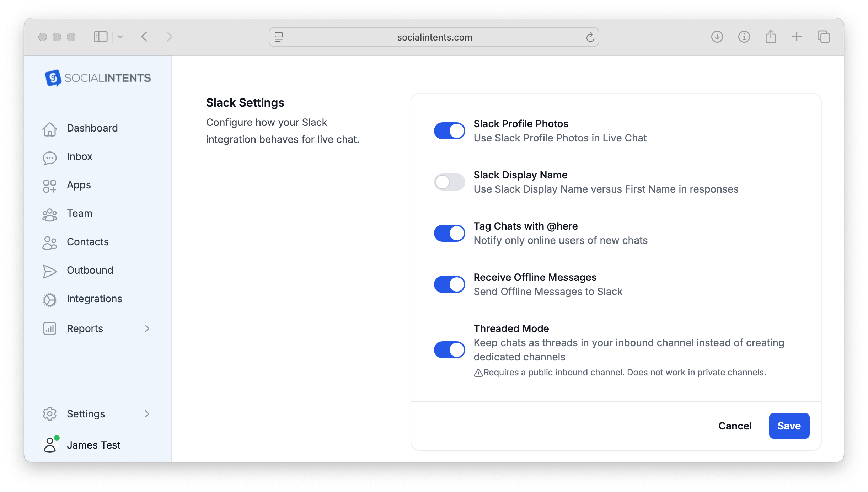The height and width of the screenshot is (492, 868).
Task: Switch off Receive Offline Messages toggle
Action: [x=449, y=284]
